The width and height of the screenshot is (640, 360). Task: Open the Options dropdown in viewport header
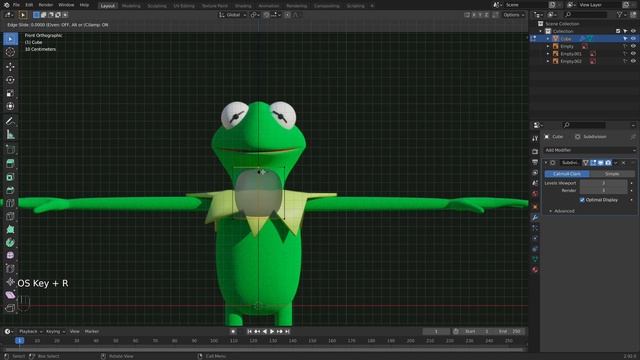[513, 15]
